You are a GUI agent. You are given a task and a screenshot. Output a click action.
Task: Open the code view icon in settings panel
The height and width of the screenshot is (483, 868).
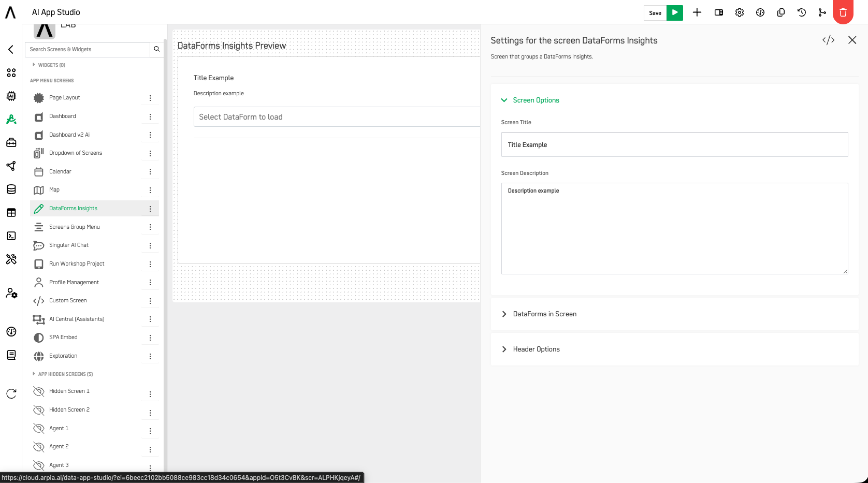pos(829,40)
